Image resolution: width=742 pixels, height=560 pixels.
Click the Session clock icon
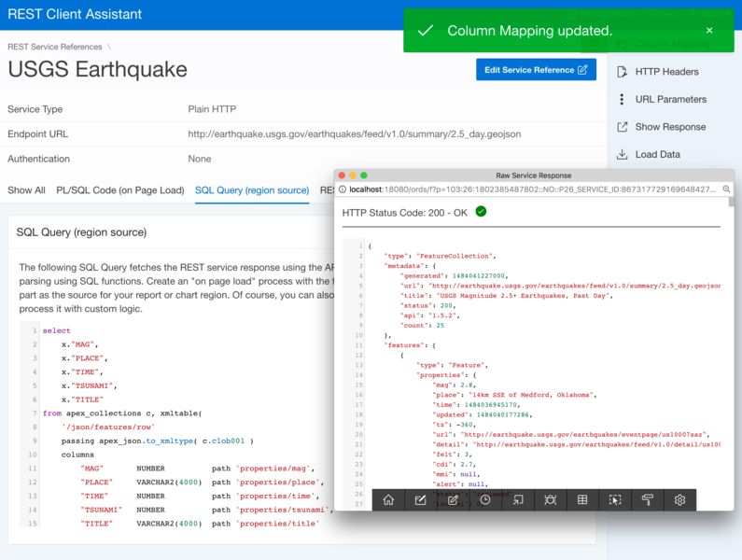point(485,500)
